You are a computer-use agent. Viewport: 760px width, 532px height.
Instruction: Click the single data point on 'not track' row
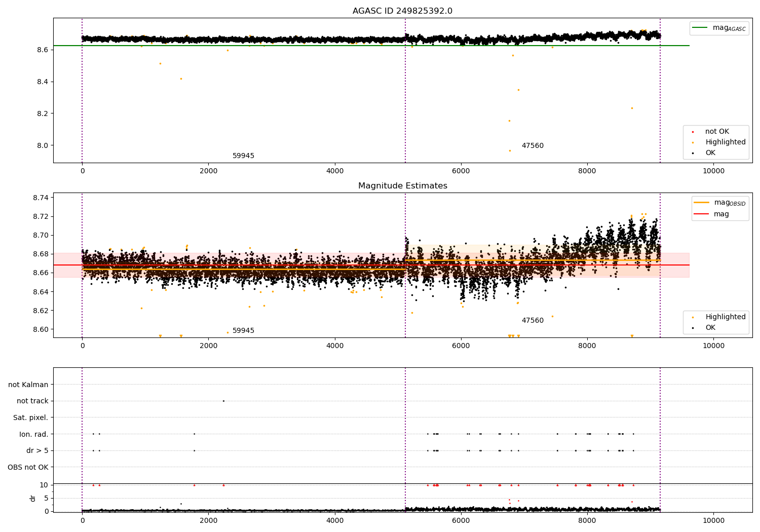tap(223, 401)
